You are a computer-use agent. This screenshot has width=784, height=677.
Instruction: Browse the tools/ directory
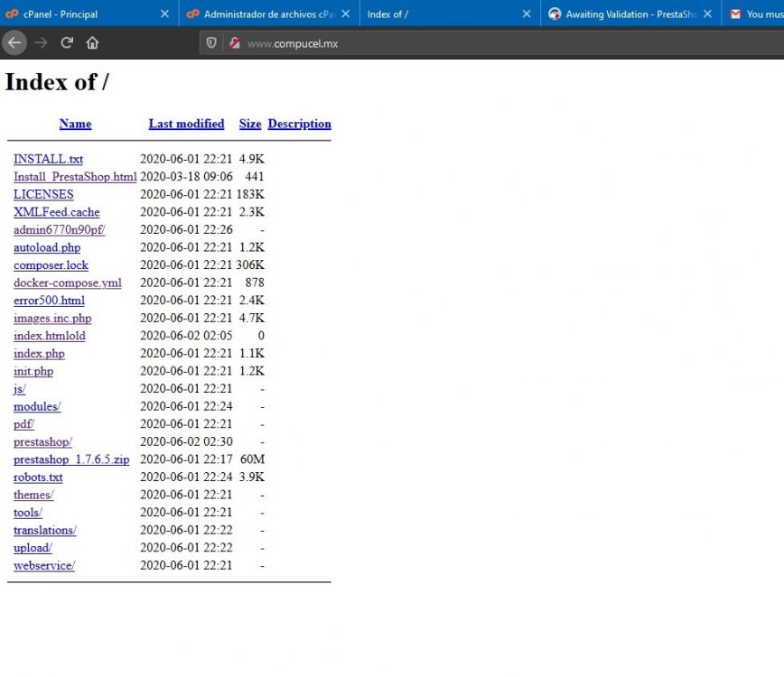click(28, 513)
